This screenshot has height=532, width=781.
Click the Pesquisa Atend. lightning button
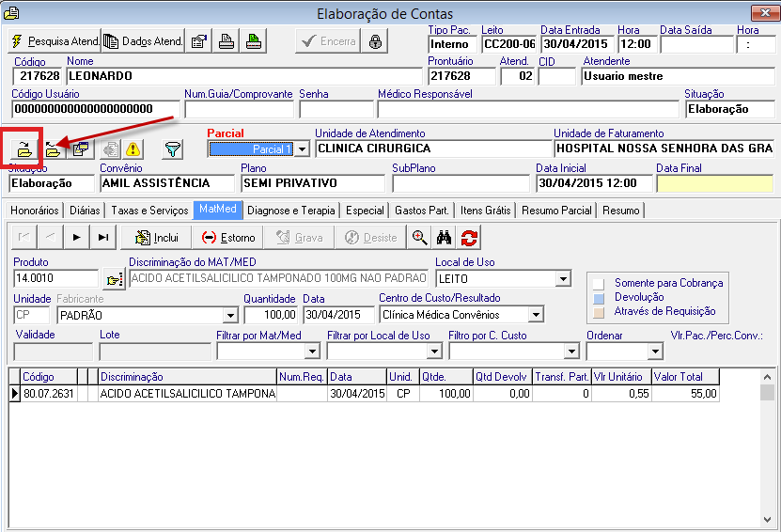pyautogui.click(x=55, y=41)
